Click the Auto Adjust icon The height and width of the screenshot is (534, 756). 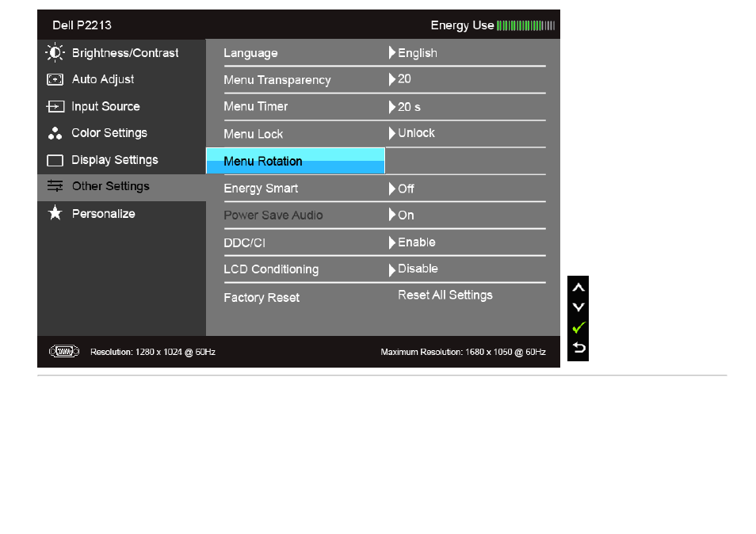click(55, 79)
